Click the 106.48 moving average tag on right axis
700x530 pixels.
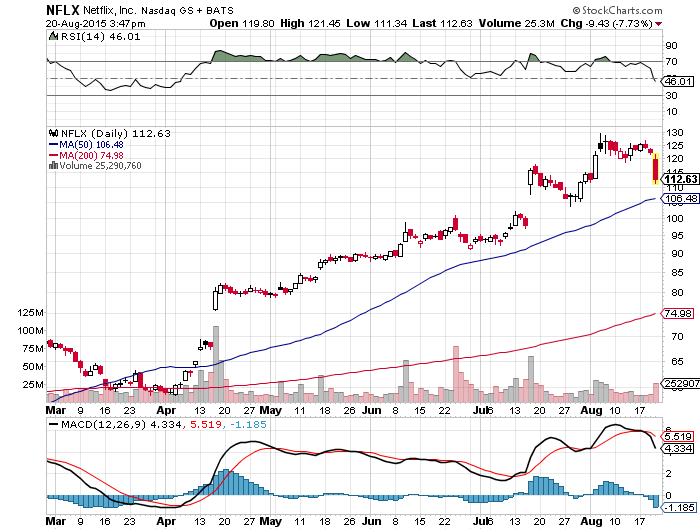click(x=680, y=199)
